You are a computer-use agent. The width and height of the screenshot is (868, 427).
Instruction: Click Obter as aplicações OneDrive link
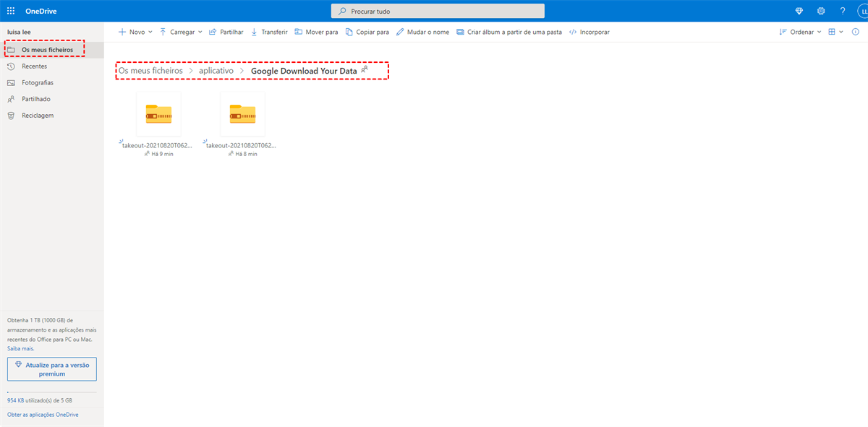tap(43, 415)
